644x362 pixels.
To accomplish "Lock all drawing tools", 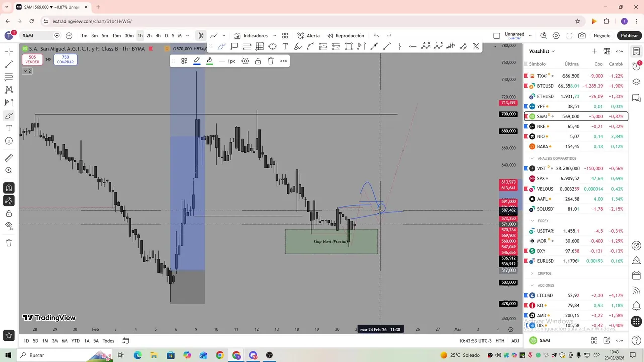I will (9, 213).
